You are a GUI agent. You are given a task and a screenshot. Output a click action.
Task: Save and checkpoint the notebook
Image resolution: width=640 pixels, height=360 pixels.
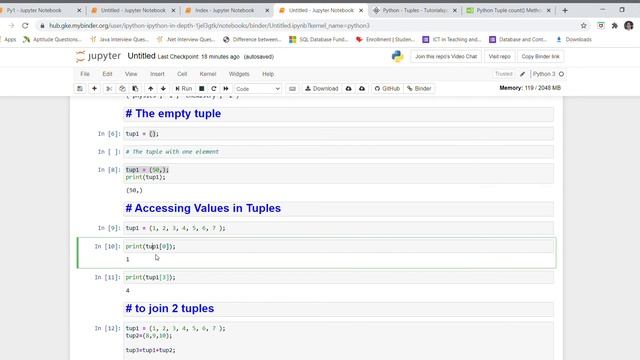[80, 89]
